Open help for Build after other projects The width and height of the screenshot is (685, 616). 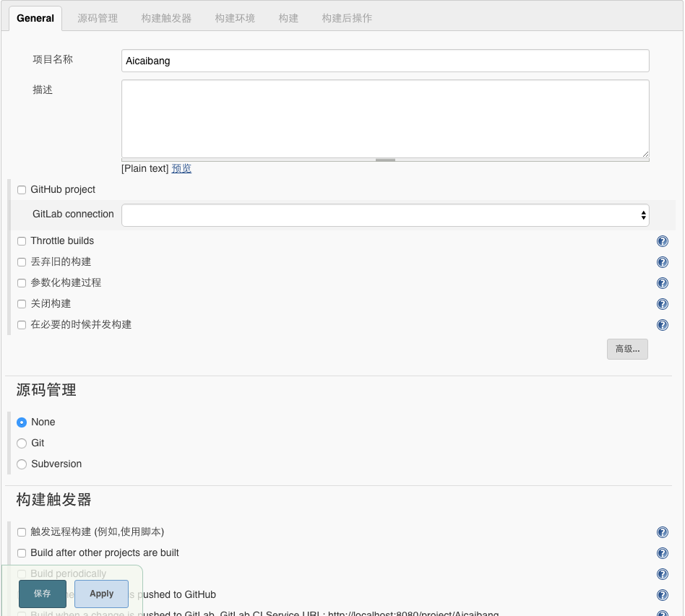click(x=663, y=552)
